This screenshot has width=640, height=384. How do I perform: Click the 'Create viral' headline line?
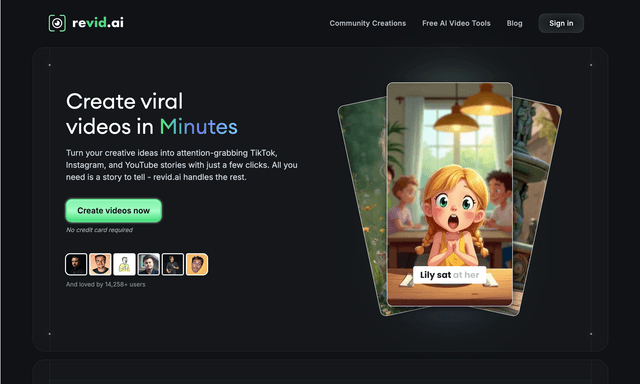point(124,101)
